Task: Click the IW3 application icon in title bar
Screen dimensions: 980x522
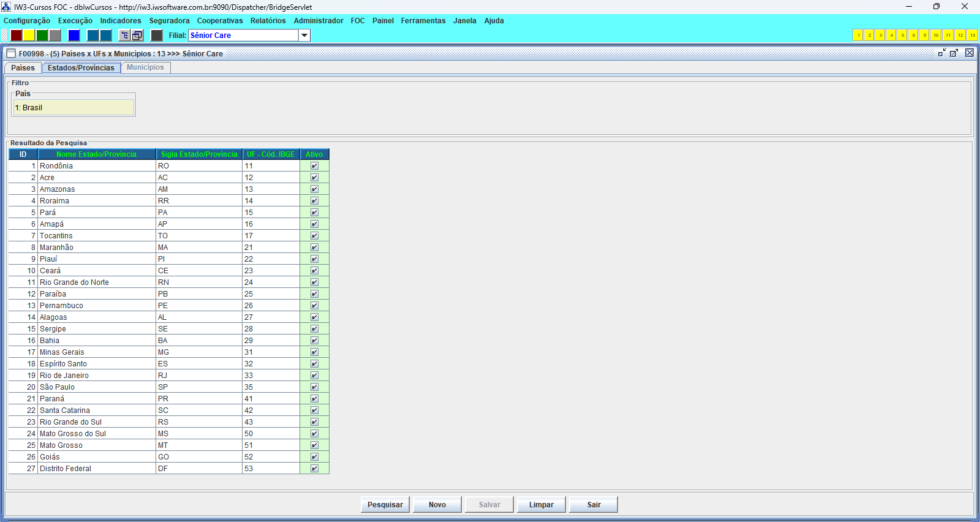Action: 6,7
